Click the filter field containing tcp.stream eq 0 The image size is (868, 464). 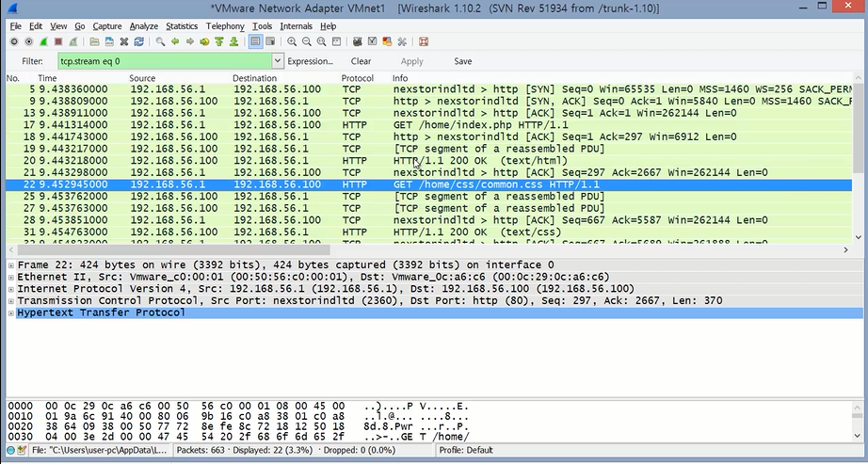click(165, 61)
